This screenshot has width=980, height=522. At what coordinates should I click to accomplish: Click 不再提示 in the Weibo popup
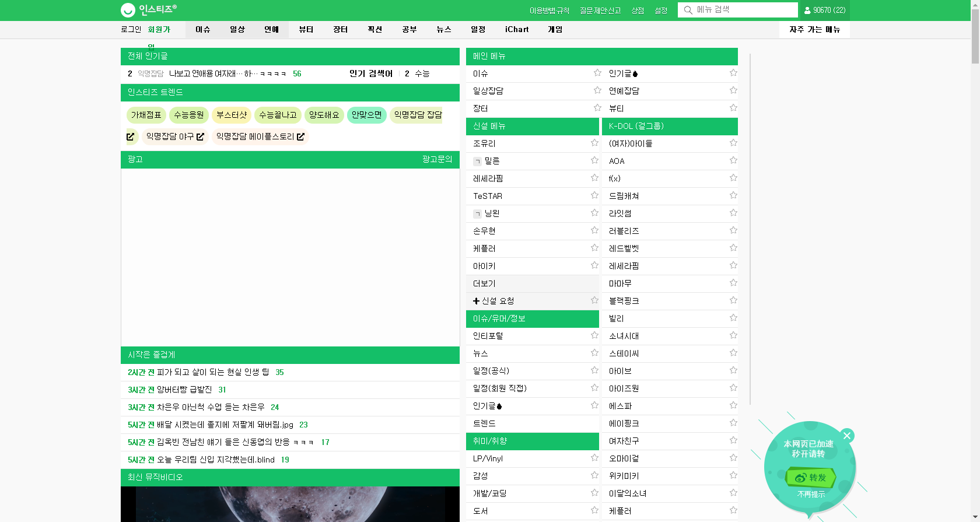click(811, 495)
